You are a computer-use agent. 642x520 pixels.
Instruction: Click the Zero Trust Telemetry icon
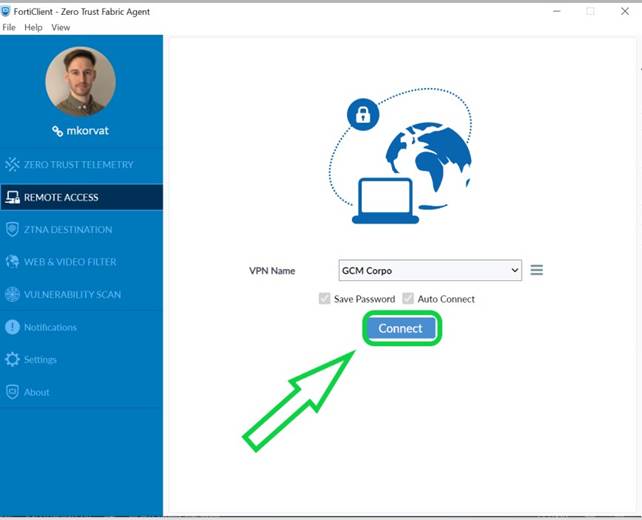(x=12, y=164)
